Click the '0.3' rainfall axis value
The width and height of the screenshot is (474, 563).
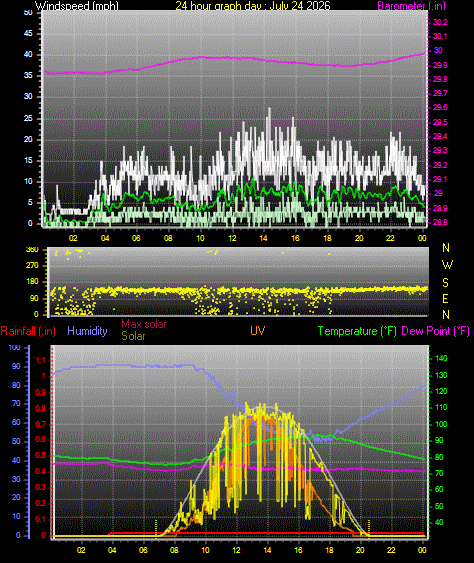(41, 487)
